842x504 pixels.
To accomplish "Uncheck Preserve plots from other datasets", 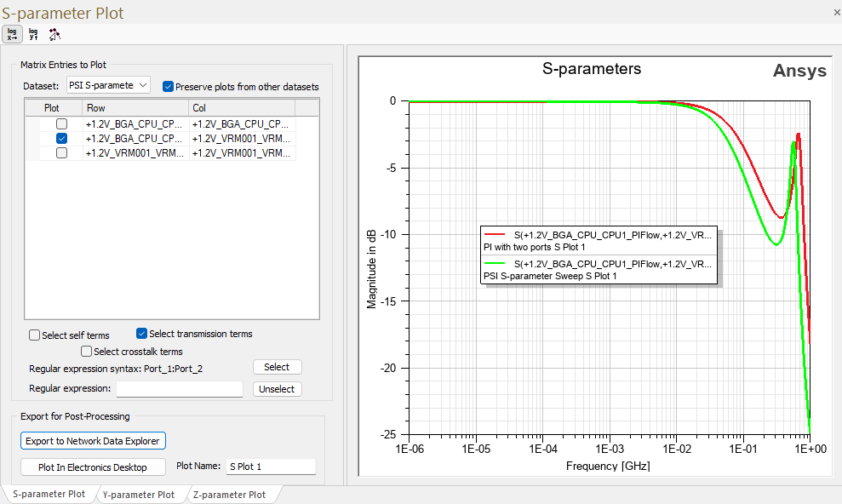I will coord(169,87).
